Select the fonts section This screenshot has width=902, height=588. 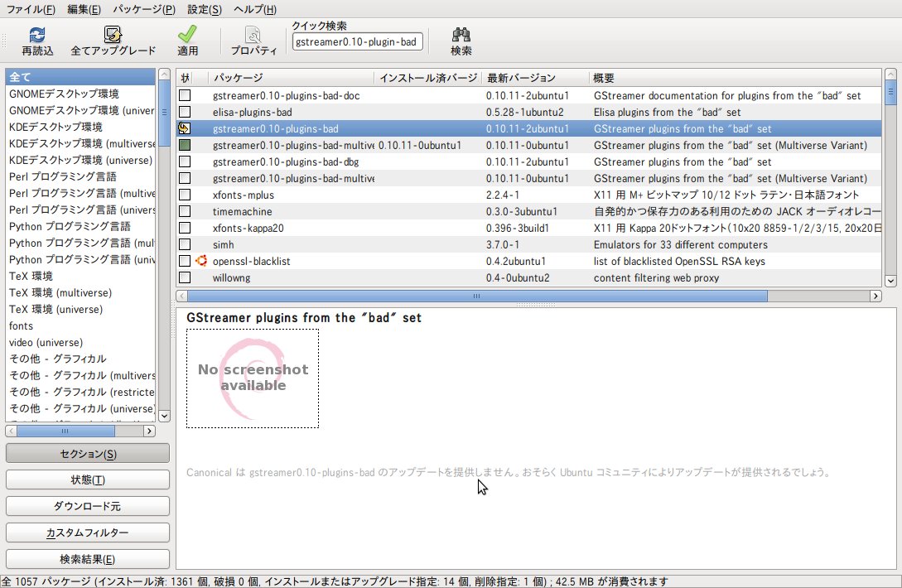point(80,325)
